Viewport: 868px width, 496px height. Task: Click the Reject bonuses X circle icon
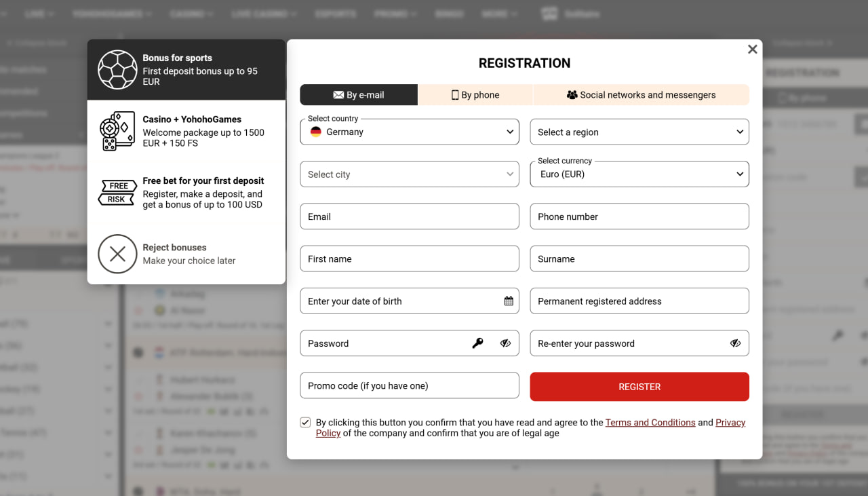117,254
